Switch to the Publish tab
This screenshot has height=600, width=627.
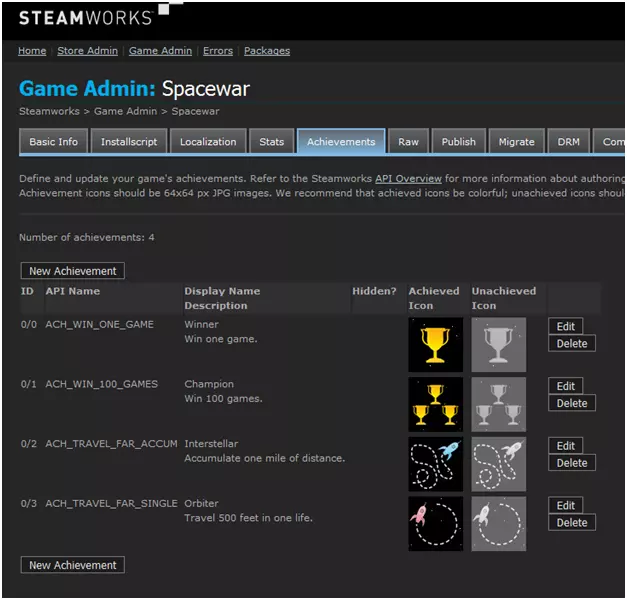tap(459, 142)
